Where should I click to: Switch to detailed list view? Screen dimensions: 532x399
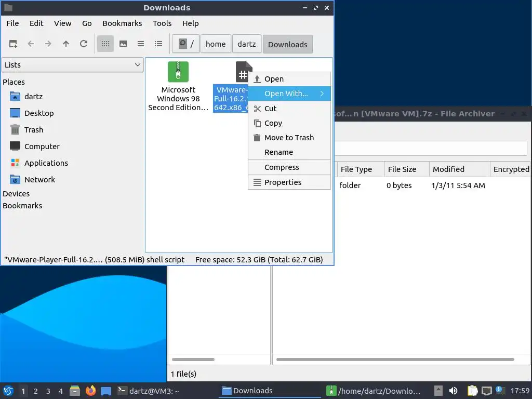(x=158, y=44)
